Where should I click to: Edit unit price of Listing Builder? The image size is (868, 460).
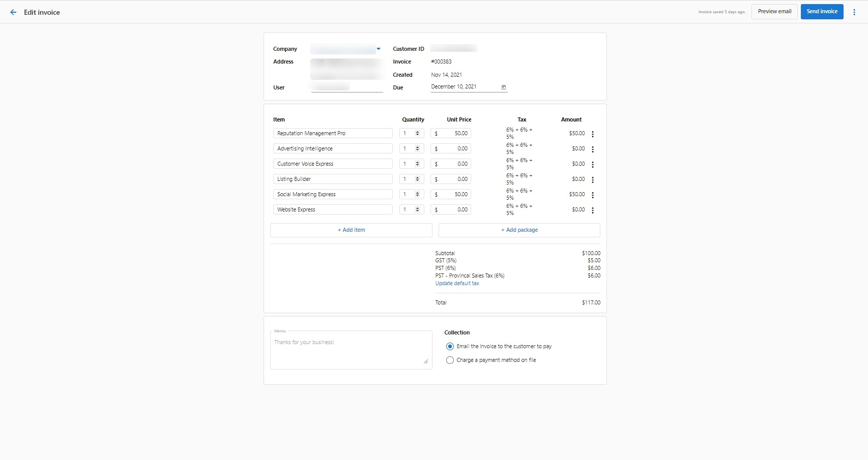(x=451, y=179)
